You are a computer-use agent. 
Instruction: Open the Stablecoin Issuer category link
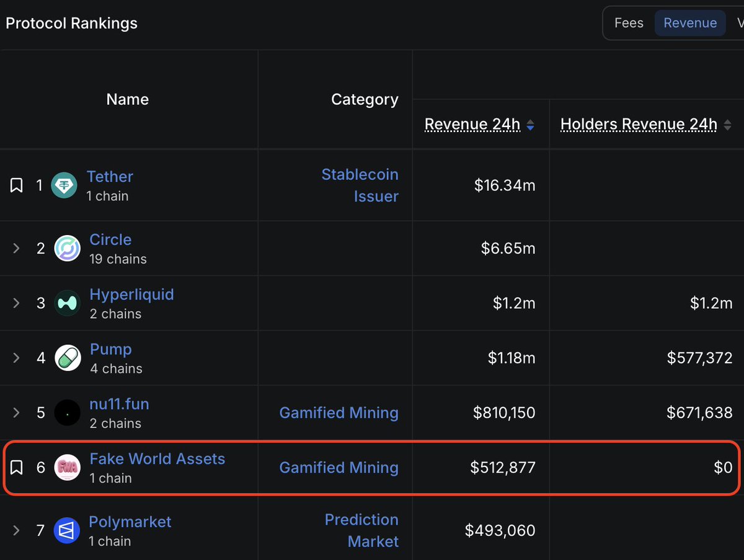[x=360, y=185]
